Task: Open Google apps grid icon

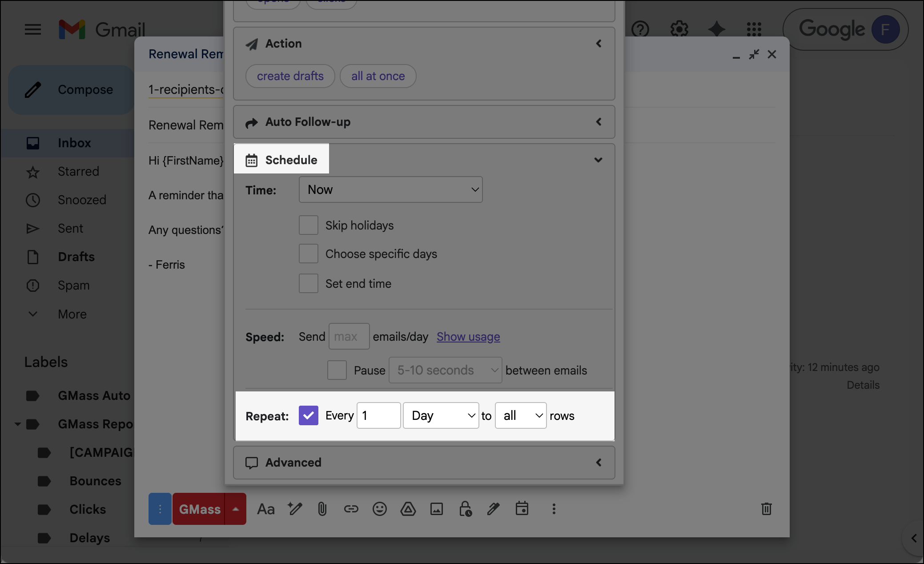Action: [754, 29]
